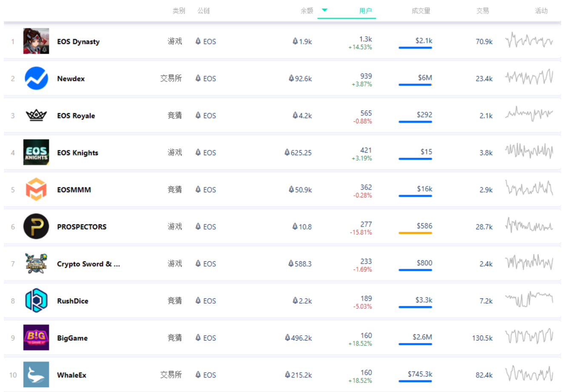
Task: Open the EOSMMM orange logo icon
Action: point(36,189)
